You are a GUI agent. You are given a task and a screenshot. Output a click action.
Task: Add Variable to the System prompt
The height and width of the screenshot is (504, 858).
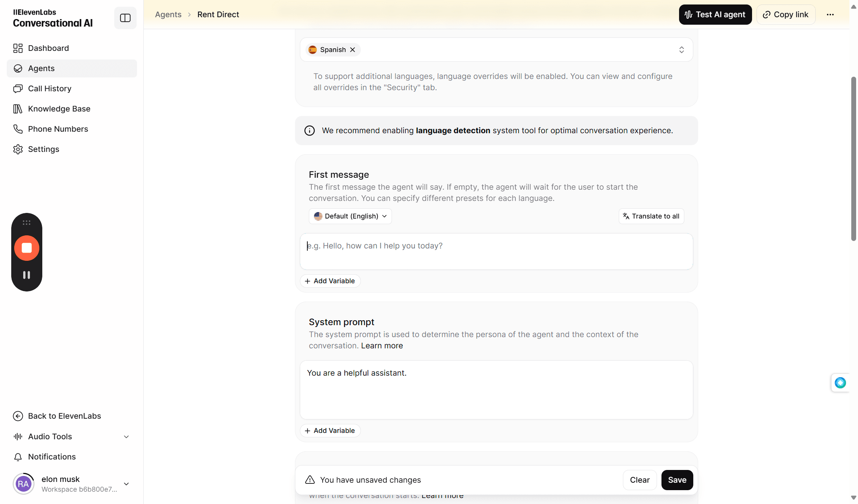pyautogui.click(x=330, y=431)
